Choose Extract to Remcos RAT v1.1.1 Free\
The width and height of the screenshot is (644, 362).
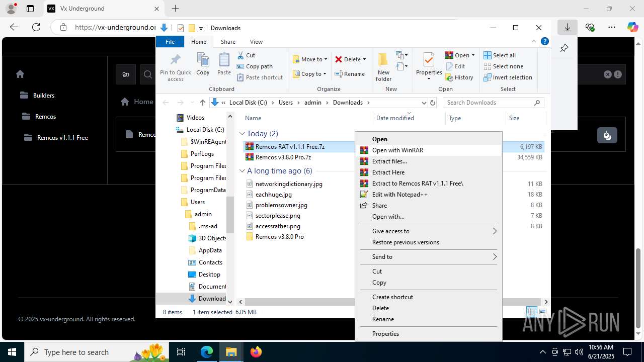[x=429, y=184]
